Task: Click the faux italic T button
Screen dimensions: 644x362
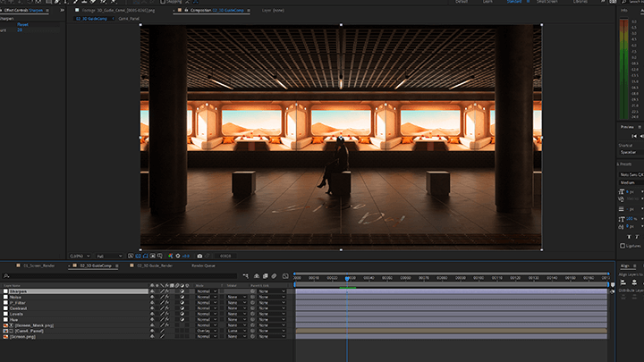Action: (x=637, y=237)
